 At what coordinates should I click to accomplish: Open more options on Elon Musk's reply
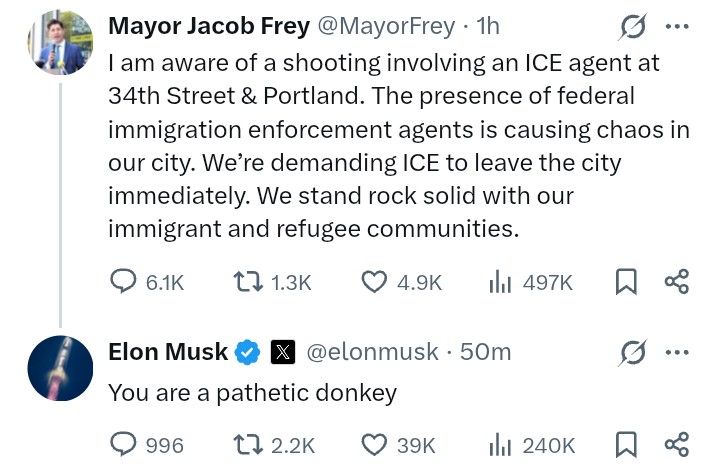coord(677,352)
